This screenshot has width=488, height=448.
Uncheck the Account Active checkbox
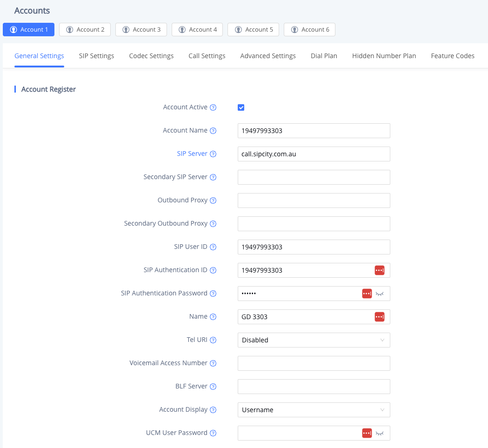[x=241, y=107]
